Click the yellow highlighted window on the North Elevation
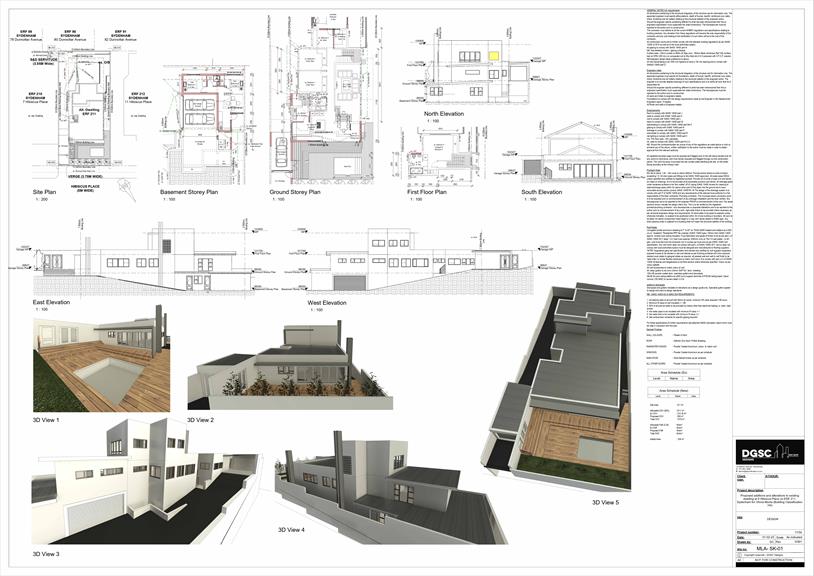This screenshot has width=814, height=576. coord(495,54)
